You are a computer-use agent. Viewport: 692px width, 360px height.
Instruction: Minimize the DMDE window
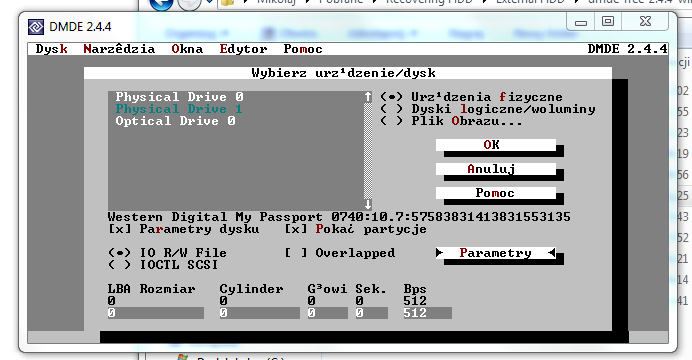click(581, 22)
